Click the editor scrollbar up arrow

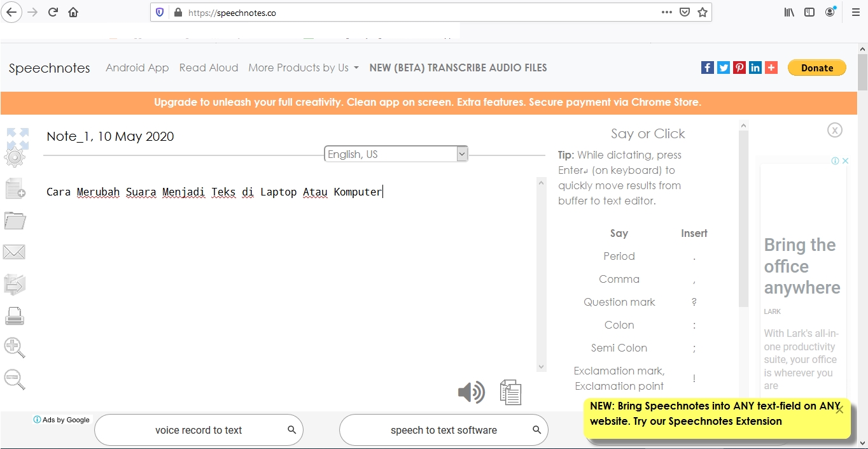542,183
